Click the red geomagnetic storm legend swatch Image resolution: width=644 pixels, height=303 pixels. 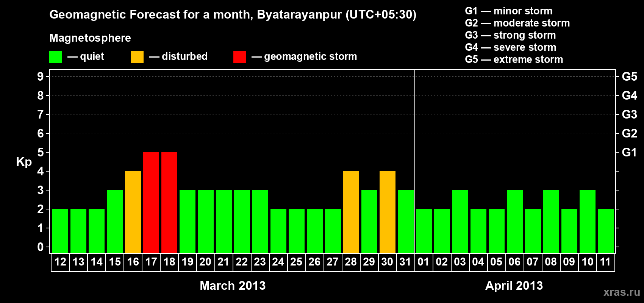tap(240, 57)
